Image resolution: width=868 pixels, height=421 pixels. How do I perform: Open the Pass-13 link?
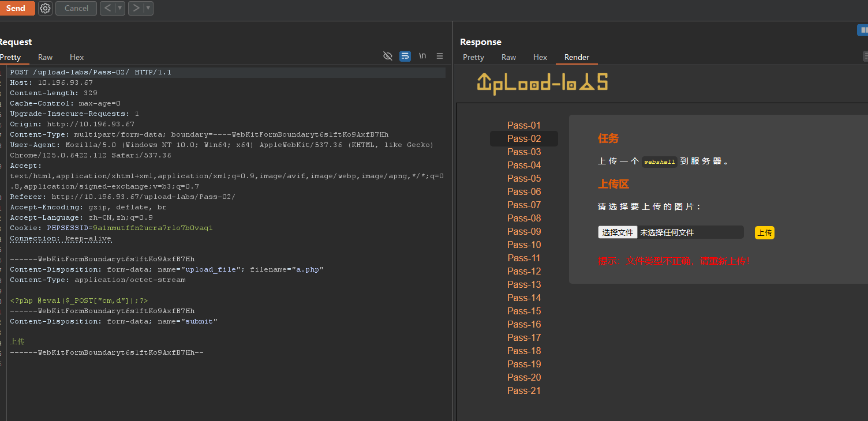pyautogui.click(x=524, y=284)
